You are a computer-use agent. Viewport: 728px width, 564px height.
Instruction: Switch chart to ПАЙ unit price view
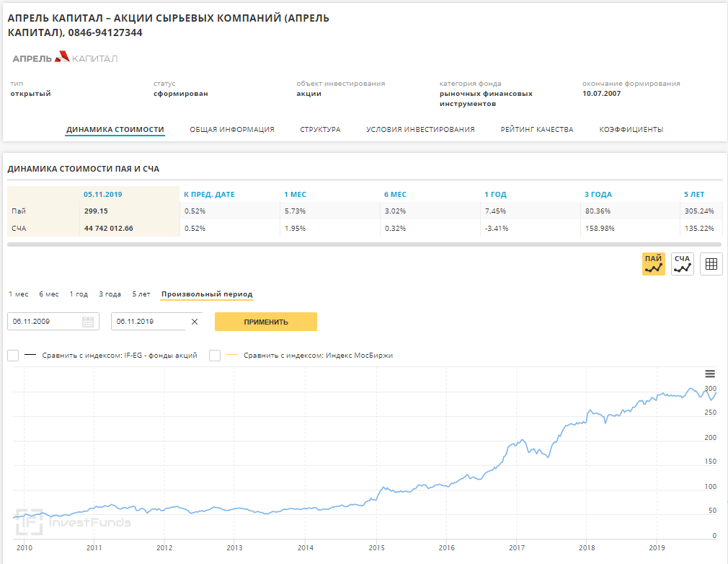pyautogui.click(x=654, y=264)
